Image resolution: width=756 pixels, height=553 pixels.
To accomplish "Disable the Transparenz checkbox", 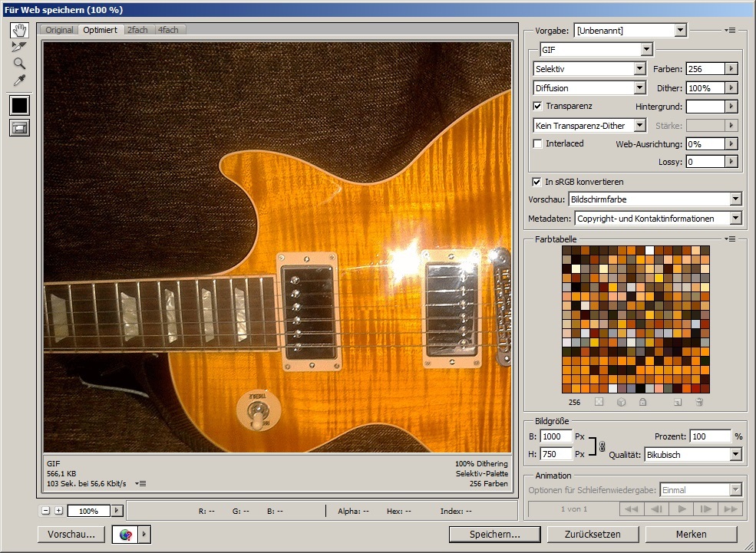I will (538, 106).
